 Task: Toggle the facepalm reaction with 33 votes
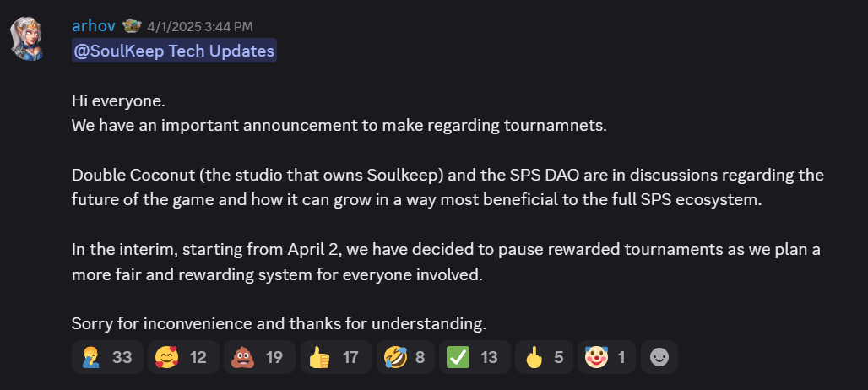(107, 357)
